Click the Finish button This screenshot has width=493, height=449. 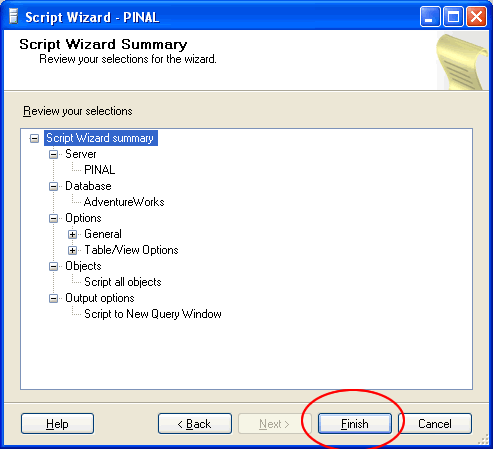tap(355, 424)
